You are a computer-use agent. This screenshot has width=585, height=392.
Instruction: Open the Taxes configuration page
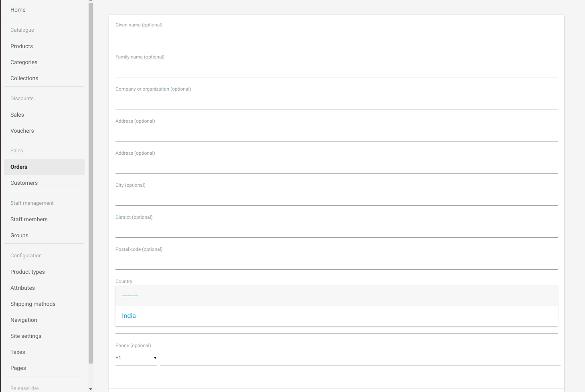(x=18, y=352)
